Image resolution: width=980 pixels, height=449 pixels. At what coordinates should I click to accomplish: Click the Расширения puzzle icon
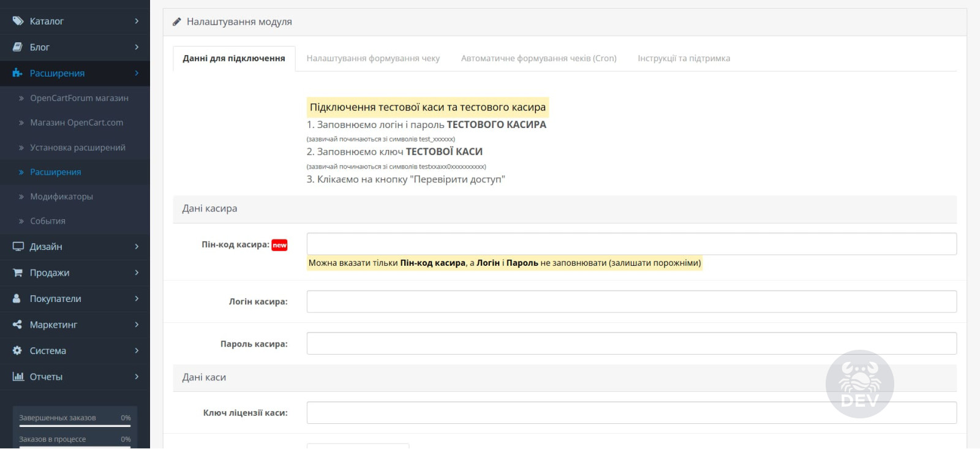pyautogui.click(x=18, y=73)
